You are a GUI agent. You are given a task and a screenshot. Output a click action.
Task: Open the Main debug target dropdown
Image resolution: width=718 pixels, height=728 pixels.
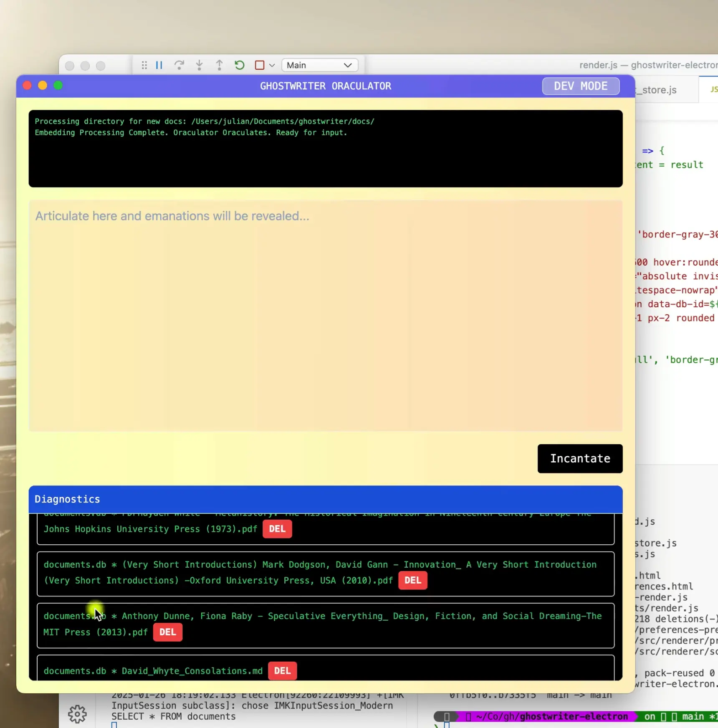(x=320, y=65)
